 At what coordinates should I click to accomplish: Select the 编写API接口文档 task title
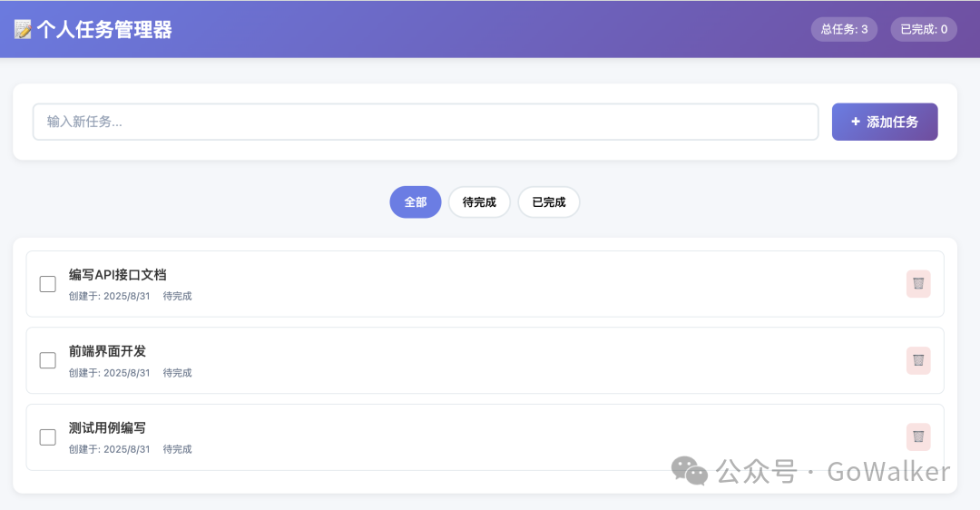[117, 275]
